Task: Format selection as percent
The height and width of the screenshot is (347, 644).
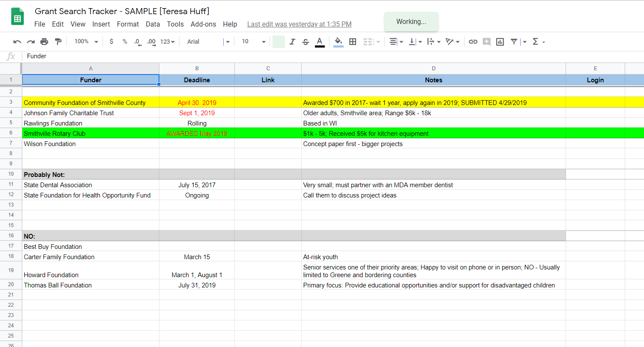Action: pos(125,42)
